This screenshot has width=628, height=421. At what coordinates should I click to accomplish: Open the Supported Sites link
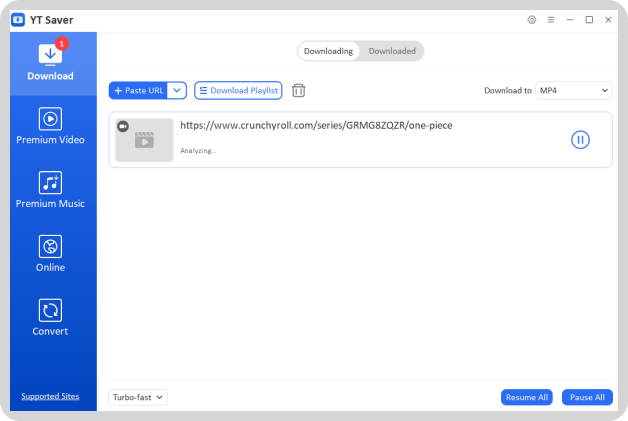[50, 396]
